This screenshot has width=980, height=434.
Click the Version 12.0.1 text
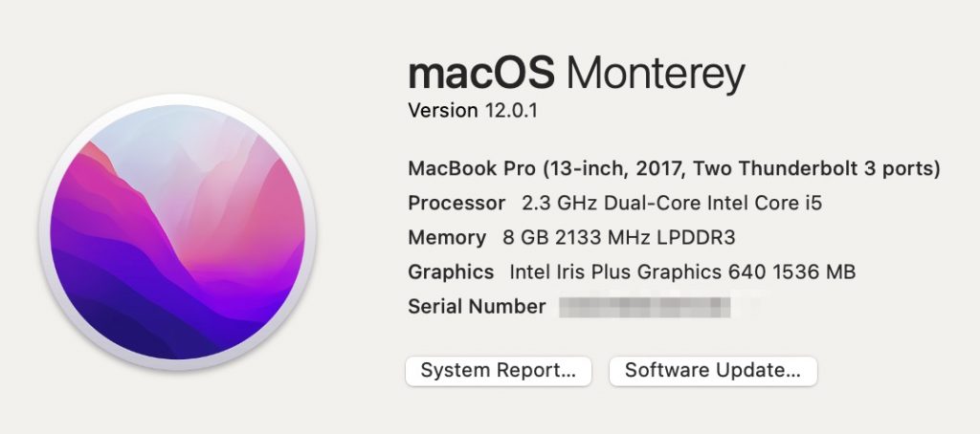click(x=473, y=111)
